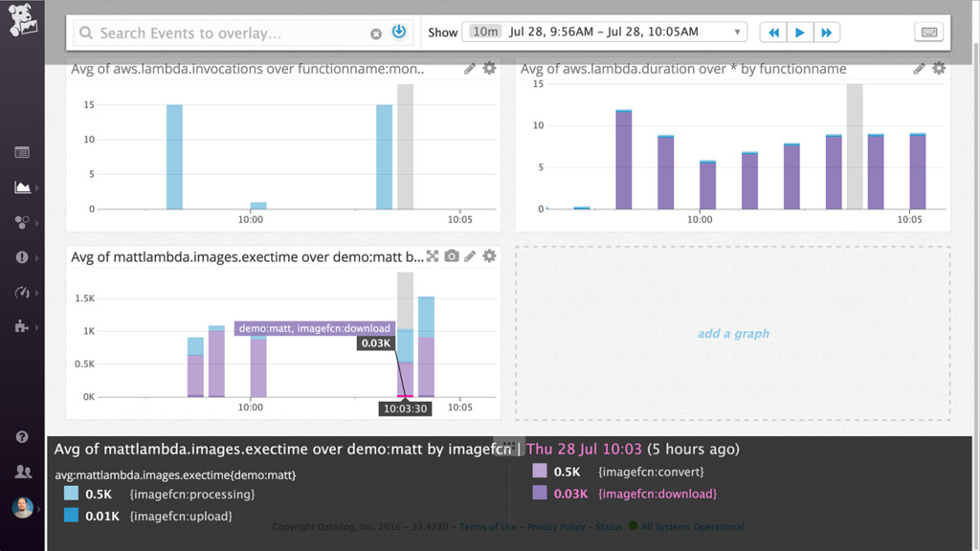Open Monitors via the sidebar exclamation icon
Screen dimensions: 980x551
pyautogui.click(x=22, y=256)
